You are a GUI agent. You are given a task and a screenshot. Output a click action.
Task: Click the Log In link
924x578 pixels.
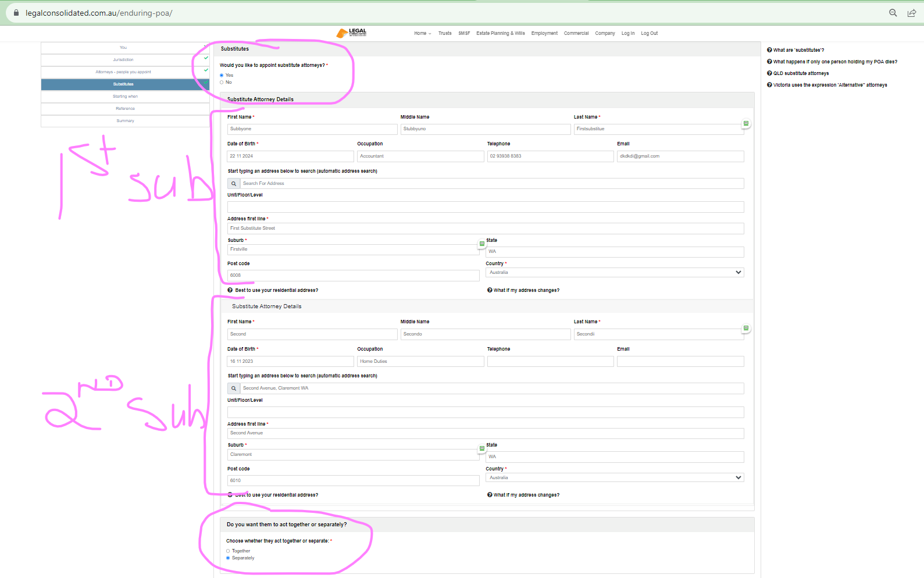[628, 33]
